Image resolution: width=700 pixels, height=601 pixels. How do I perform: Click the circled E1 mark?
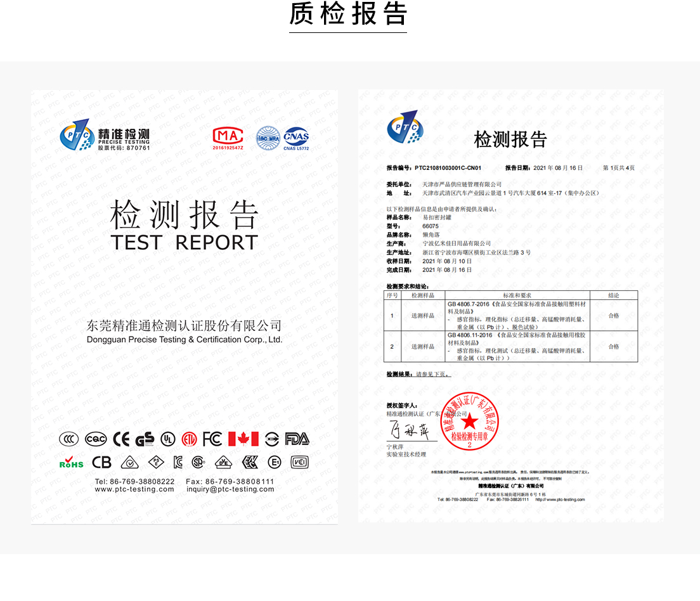pos(275,463)
